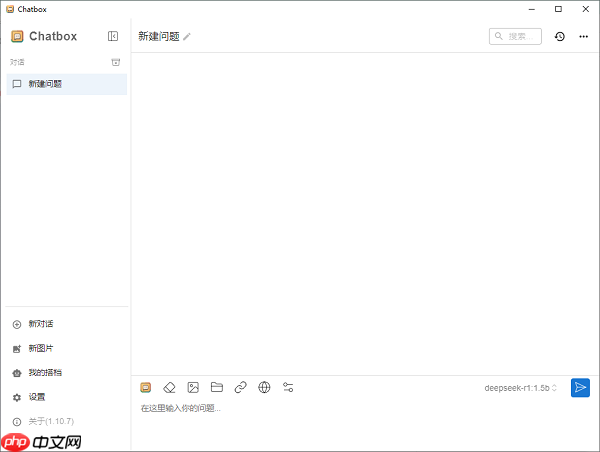Image resolution: width=600 pixels, height=452 pixels.
Task: Collapse the sidebar with the panel icon
Action: (x=113, y=36)
